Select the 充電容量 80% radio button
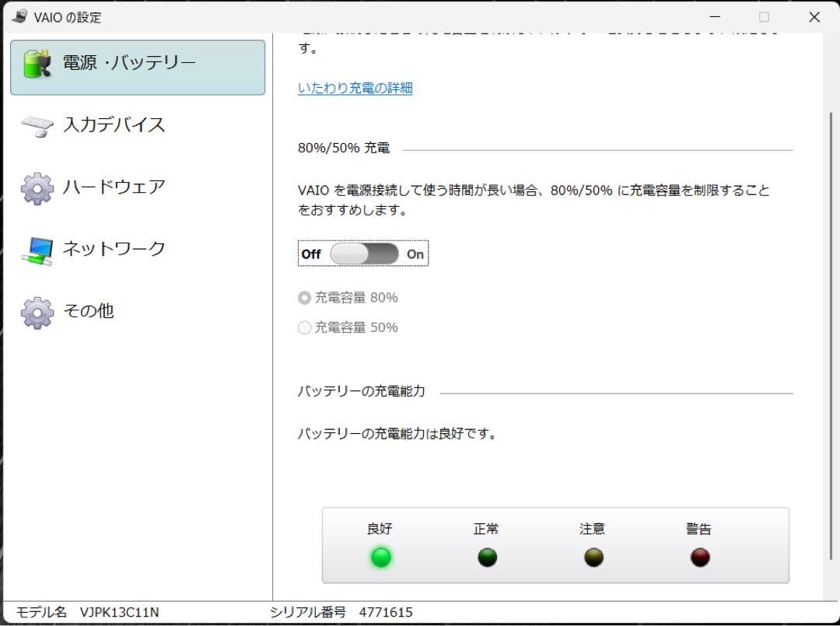 pos(304,297)
